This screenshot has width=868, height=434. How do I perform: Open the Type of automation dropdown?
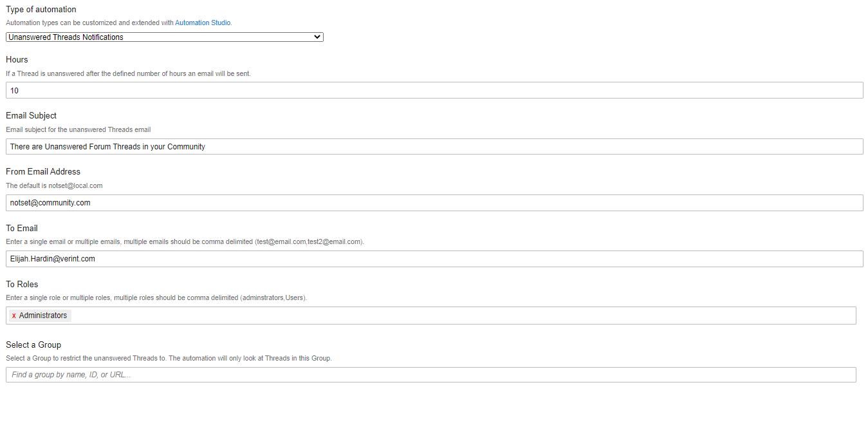coord(165,37)
